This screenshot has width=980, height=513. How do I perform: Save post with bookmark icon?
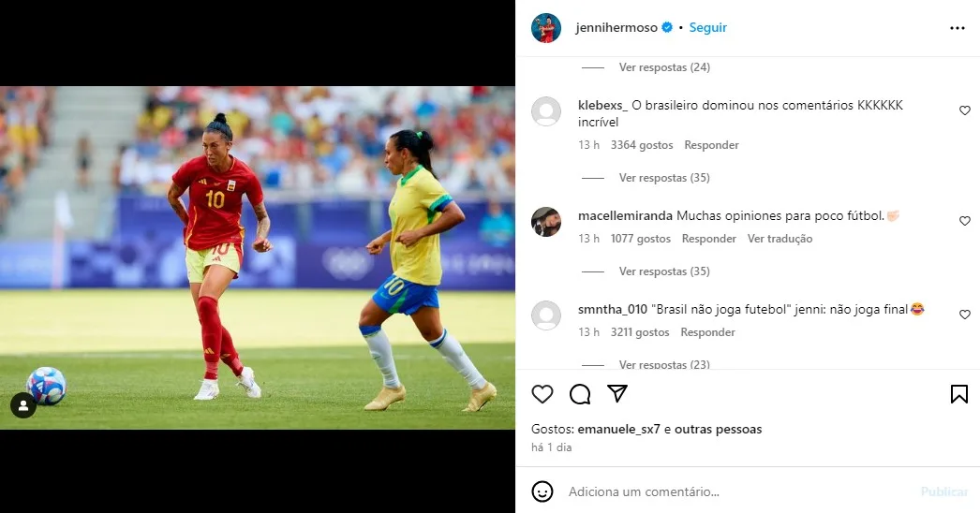pyautogui.click(x=959, y=394)
